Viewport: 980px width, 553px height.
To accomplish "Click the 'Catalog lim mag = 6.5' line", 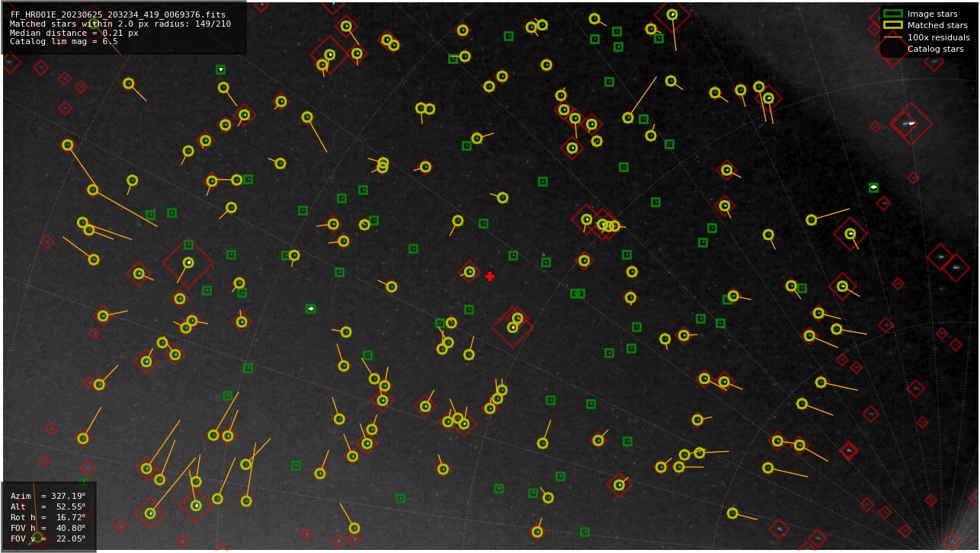I will [64, 41].
